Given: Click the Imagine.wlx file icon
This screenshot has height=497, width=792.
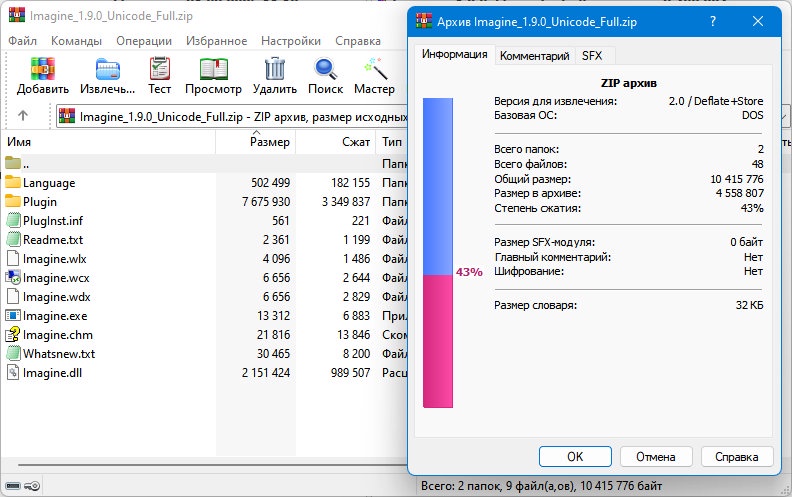Looking at the screenshot, I should 13,258.
